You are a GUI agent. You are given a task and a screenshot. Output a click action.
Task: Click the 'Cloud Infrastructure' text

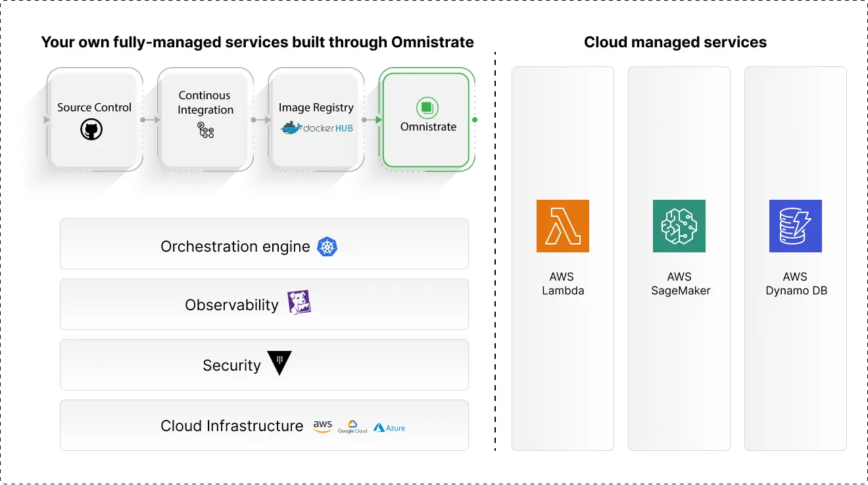(231, 426)
